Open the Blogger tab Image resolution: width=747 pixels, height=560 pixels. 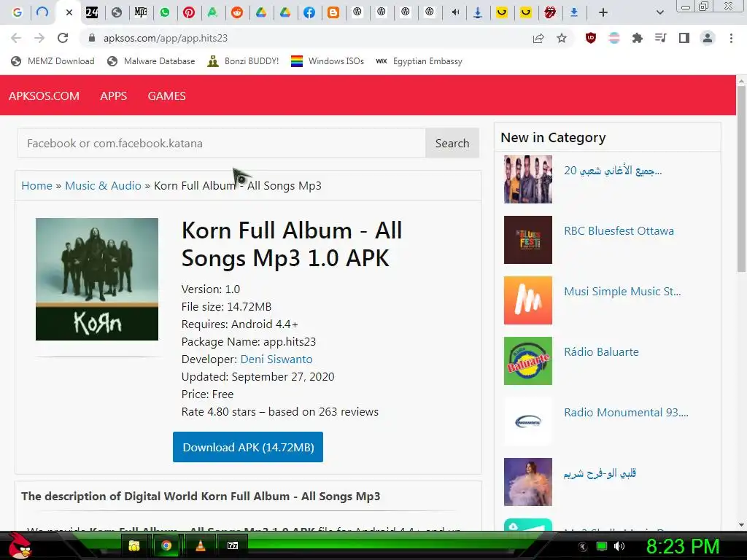pyautogui.click(x=333, y=12)
